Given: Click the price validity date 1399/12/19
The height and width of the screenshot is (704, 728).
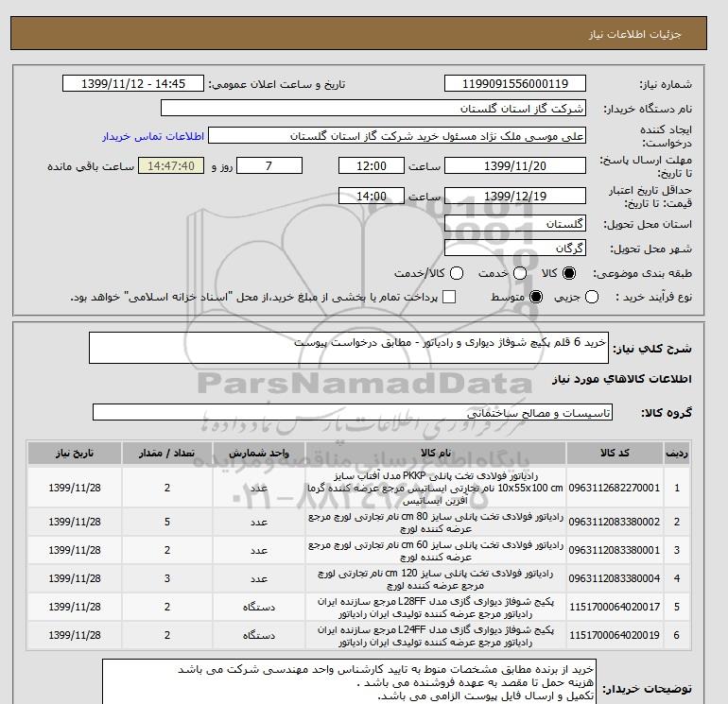Looking at the screenshot, I should coord(515,196).
